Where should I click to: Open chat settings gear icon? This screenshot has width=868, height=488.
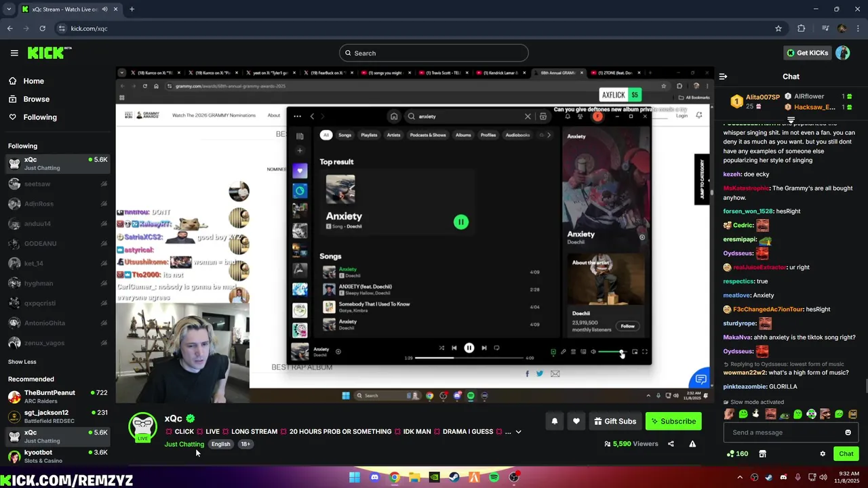pos(823,453)
